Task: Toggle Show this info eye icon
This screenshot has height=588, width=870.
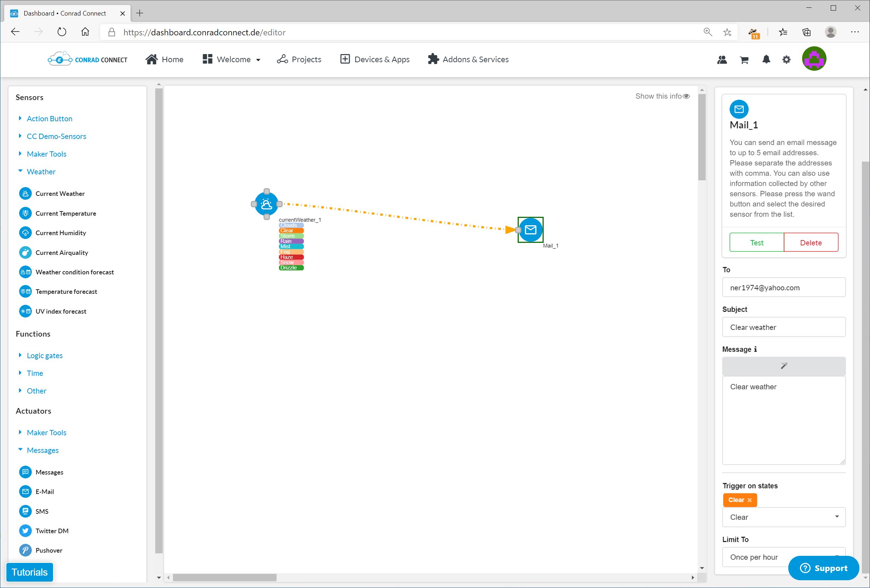Action: pyautogui.click(x=686, y=96)
